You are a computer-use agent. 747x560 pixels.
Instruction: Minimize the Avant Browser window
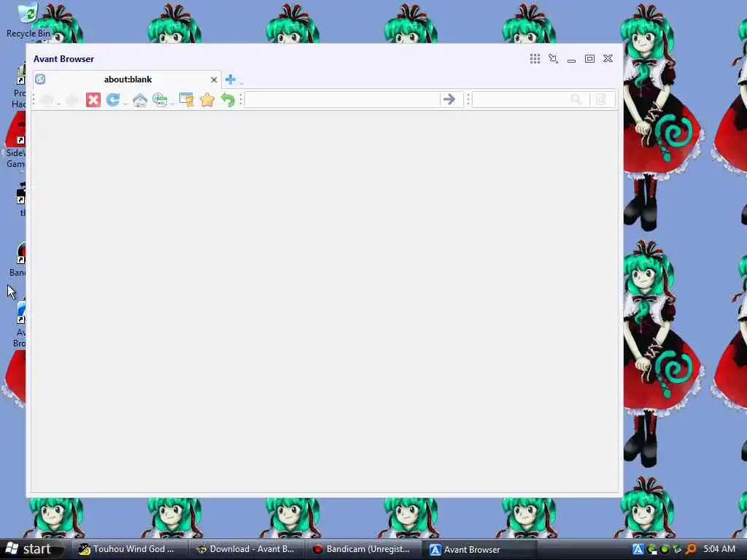571,60
